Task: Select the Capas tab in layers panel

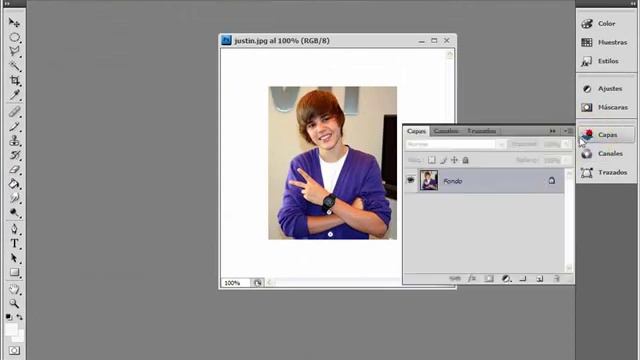Action: [x=416, y=131]
